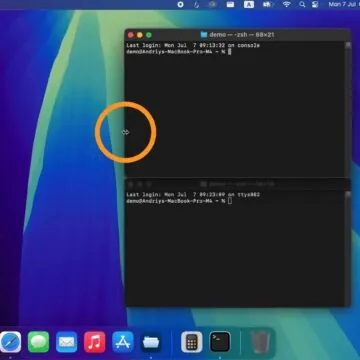Image resolution: width=360 pixels, height=360 pixels.
Task: Click the block cursor in top Terminal window
Action: pyautogui.click(x=230, y=52)
